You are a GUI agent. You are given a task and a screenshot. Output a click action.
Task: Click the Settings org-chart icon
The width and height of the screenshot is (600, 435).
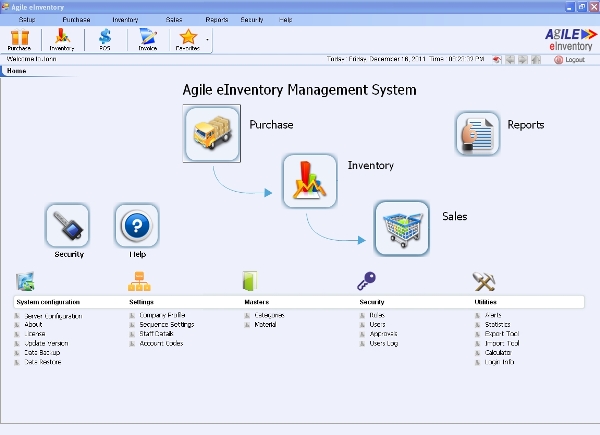[139, 281]
